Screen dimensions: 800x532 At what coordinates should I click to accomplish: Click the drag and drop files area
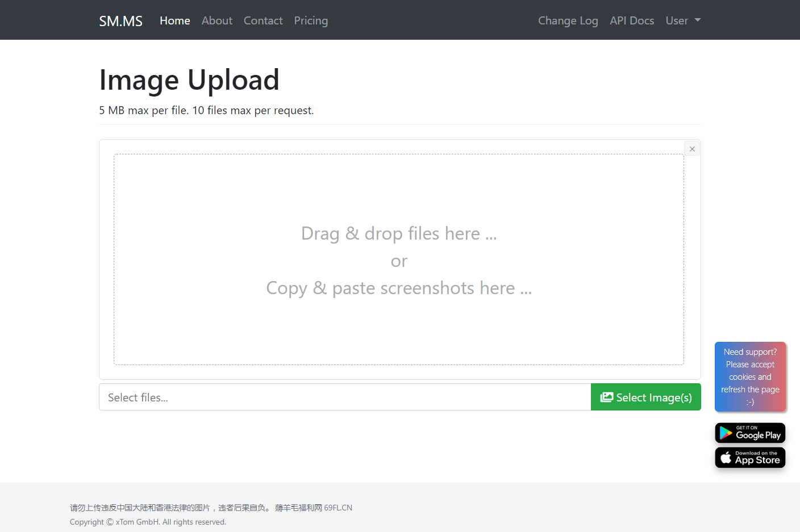pyautogui.click(x=399, y=259)
